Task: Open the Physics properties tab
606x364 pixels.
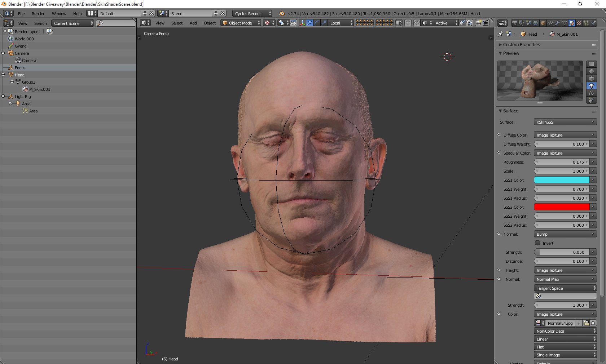Action: pos(593,23)
